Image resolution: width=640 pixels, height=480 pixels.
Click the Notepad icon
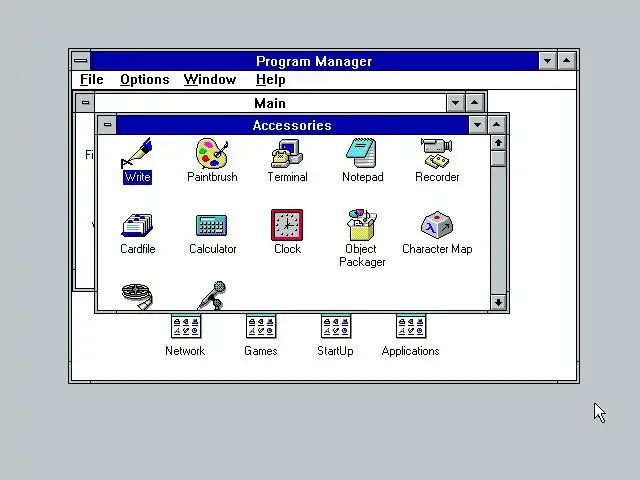[x=362, y=153]
